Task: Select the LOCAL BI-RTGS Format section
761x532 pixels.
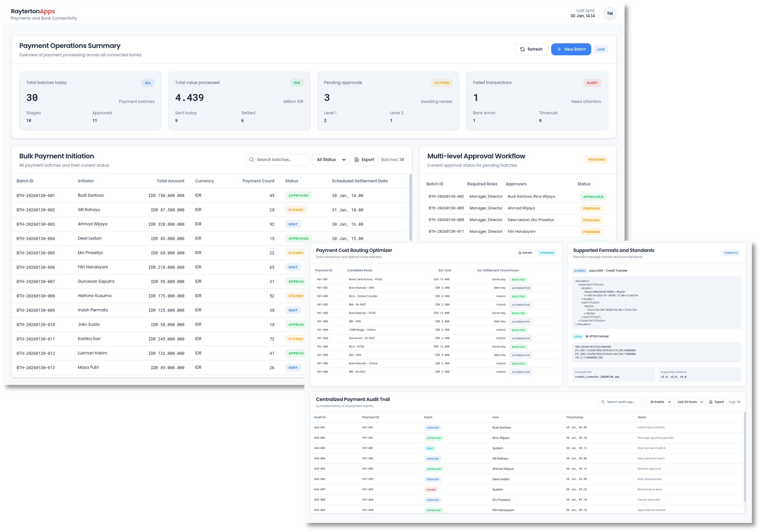Action: coord(578,336)
